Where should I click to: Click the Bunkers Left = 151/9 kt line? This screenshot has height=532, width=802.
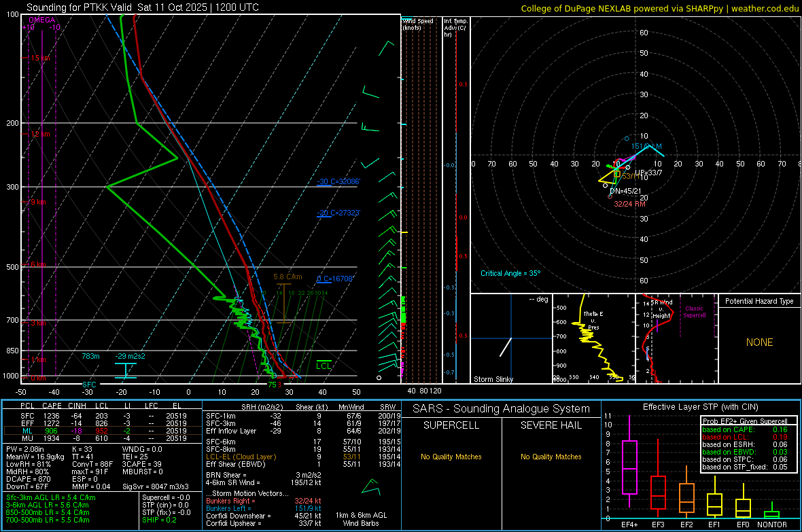pyautogui.click(x=264, y=508)
